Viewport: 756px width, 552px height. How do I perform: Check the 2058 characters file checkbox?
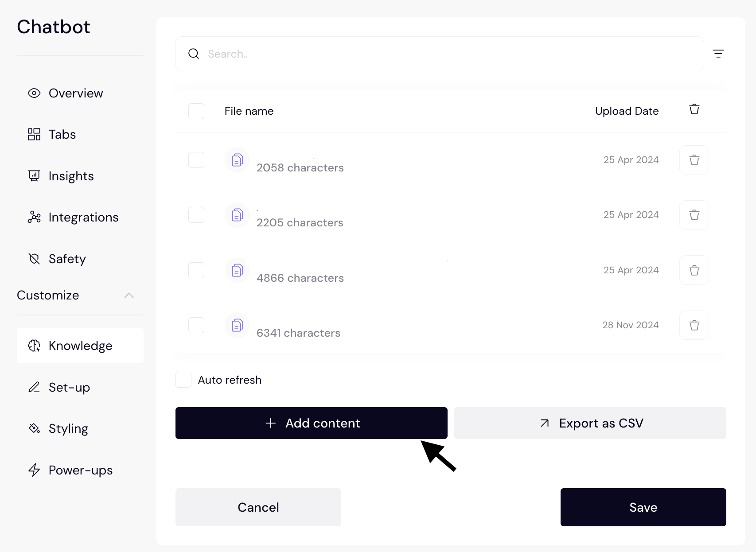(196, 160)
